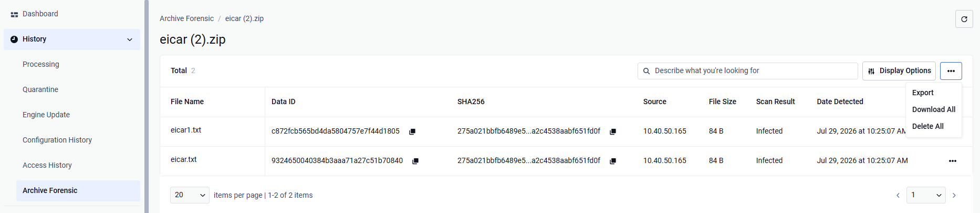This screenshot has width=980, height=213.
Task: Select Download All menu entry
Action: pyautogui.click(x=934, y=109)
